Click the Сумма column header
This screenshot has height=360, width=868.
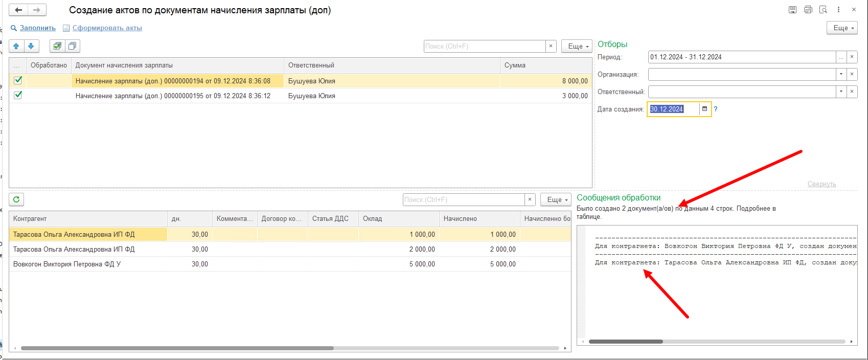click(x=546, y=65)
